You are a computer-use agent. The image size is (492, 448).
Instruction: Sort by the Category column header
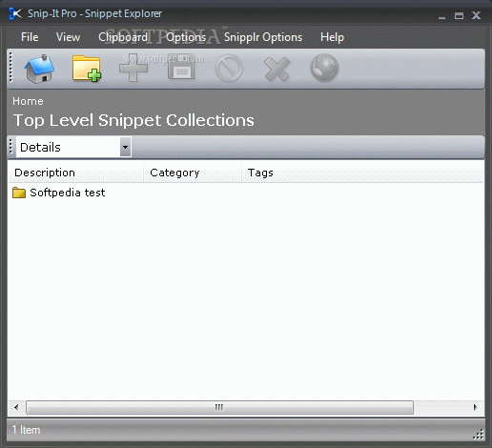[x=193, y=173]
